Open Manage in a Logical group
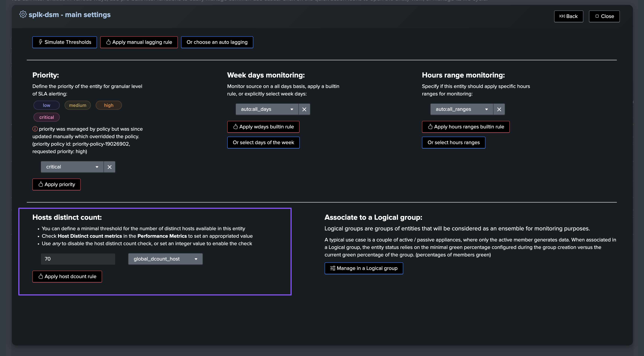Screen dimensions: 644x356 pyautogui.click(x=364, y=268)
